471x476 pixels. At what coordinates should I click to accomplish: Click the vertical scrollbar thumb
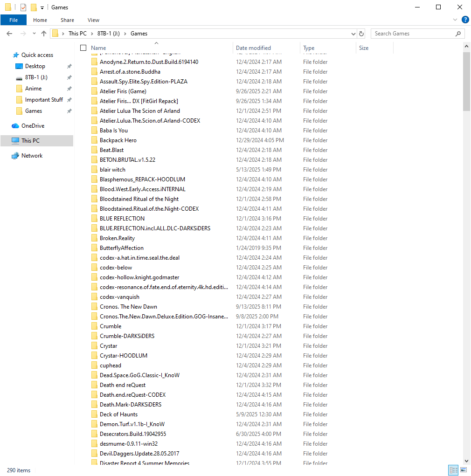pos(466,82)
